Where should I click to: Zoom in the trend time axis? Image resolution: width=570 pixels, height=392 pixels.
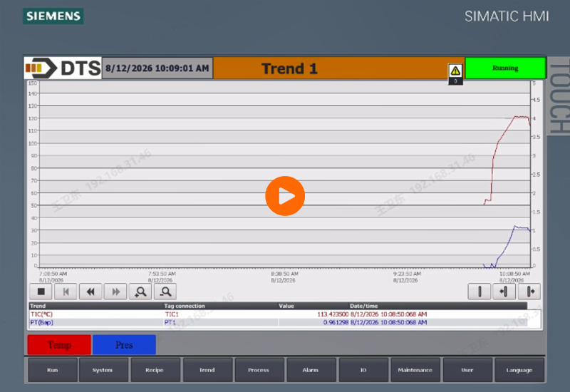(x=140, y=292)
